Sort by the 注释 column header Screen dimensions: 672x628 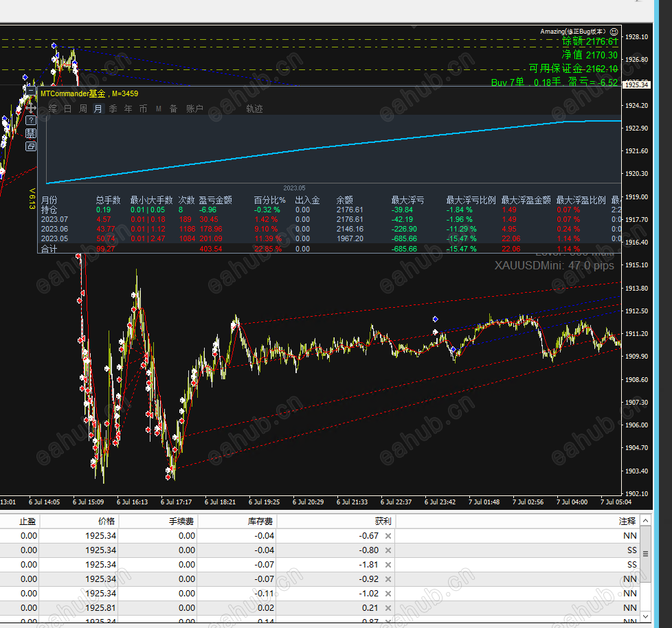tap(517, 522)
